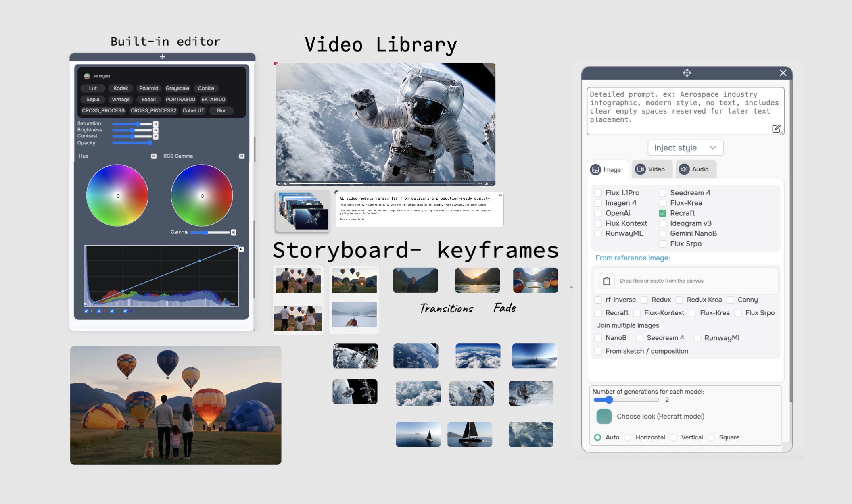
Task: Mute the astronaut video with the speaker icon
Action: [x=285, y=183]
